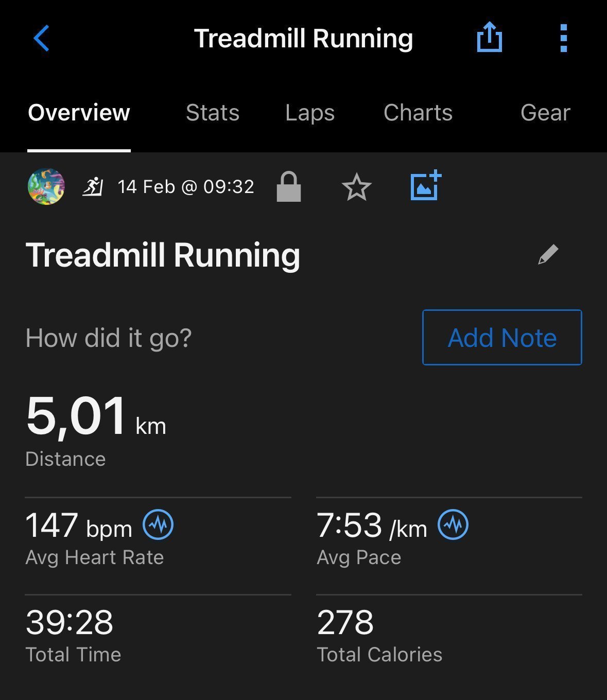Open the user profile avatar
607x700 pixels.
tap(46, 186)
